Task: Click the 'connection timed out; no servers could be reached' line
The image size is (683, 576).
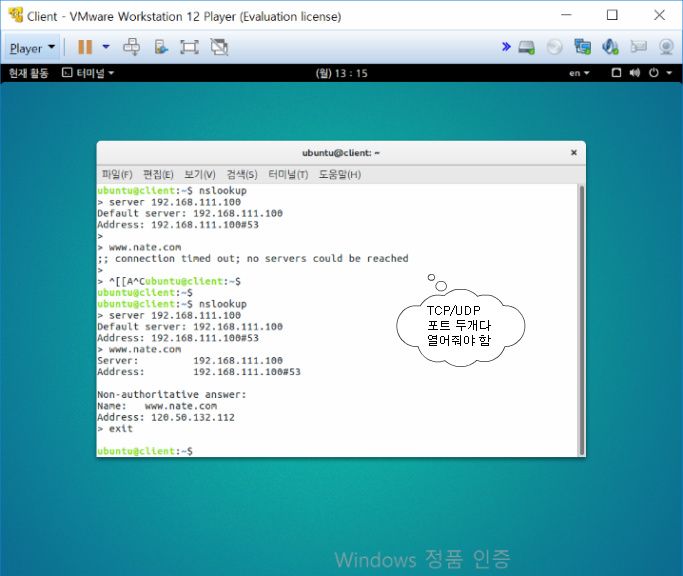Action: pyautogui.click(x=253, y=258)
